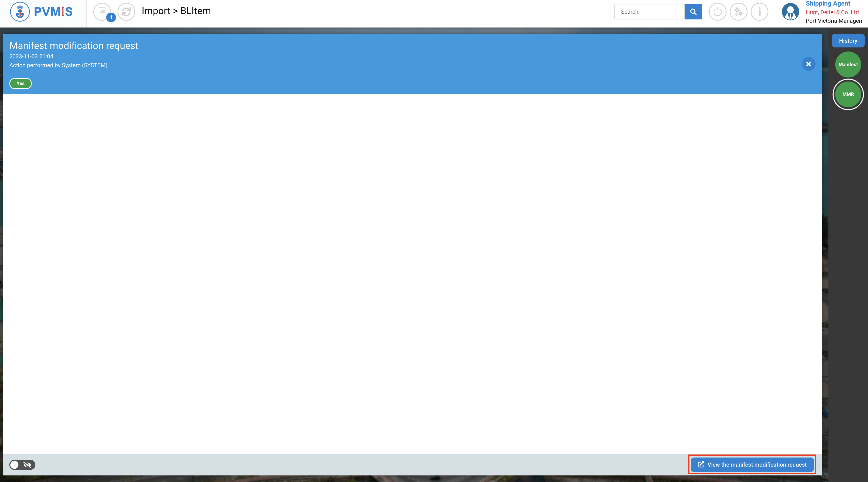Click the PVMIS anchor logo
The image size is (868, 482).
click(x=20, y=12)
